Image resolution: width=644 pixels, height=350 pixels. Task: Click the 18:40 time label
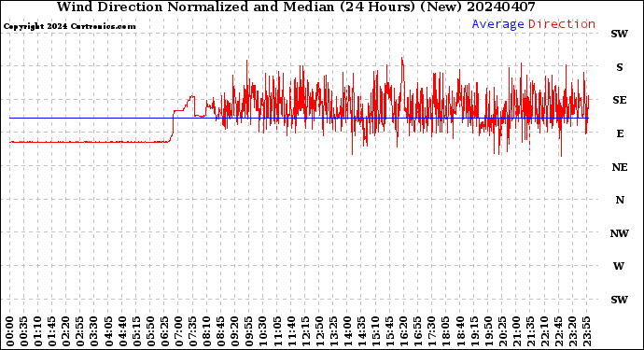tap(460, 331)
